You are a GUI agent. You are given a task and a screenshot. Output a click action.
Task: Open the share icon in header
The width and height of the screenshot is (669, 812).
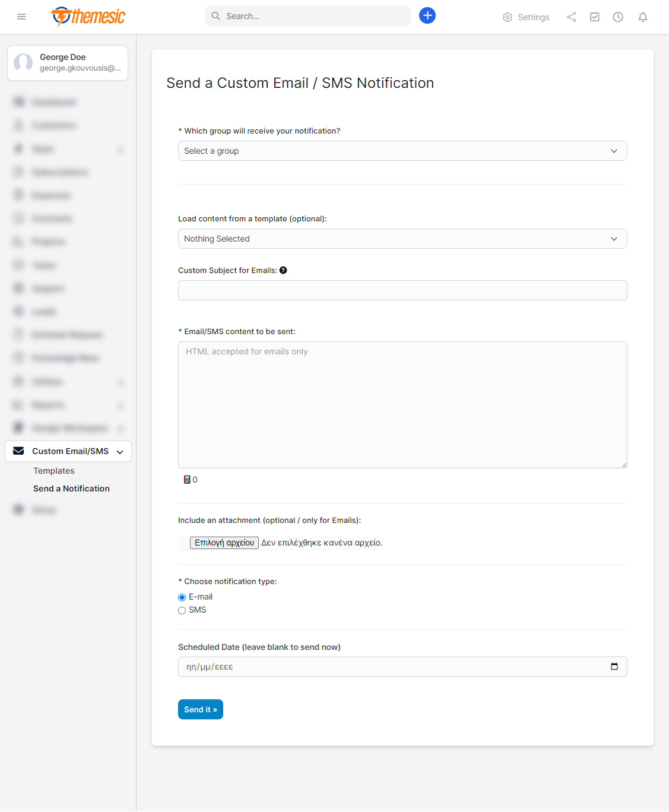pos(571,17)
